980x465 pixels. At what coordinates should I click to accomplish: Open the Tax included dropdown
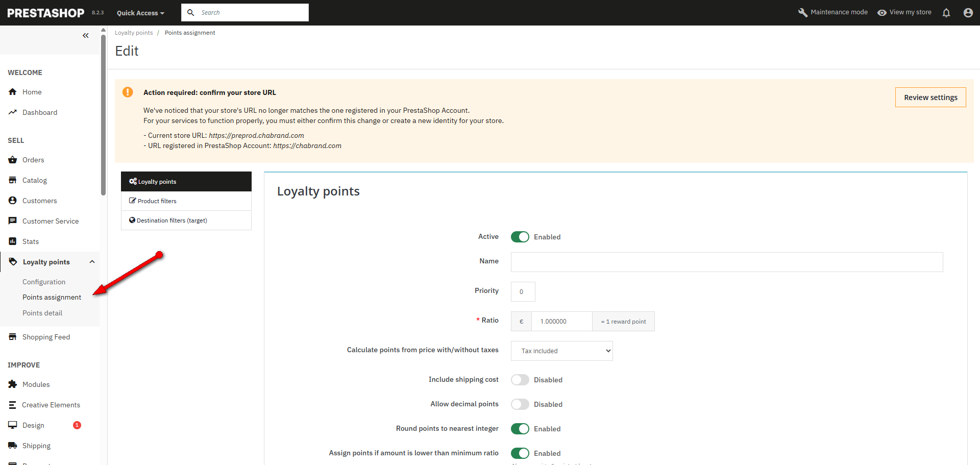coord(561,351)
